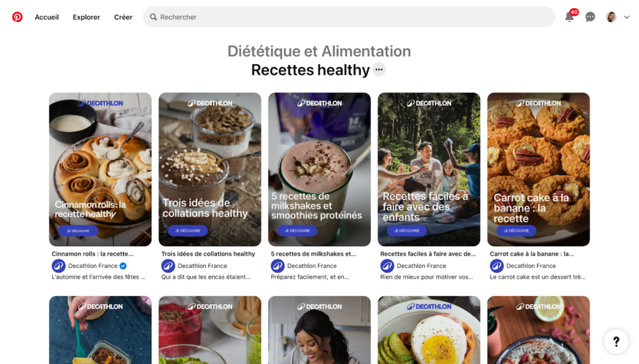Click Decathlon France name under milkshakes pin
Viewport: 639px width, 364px height.
coord(312,266)
